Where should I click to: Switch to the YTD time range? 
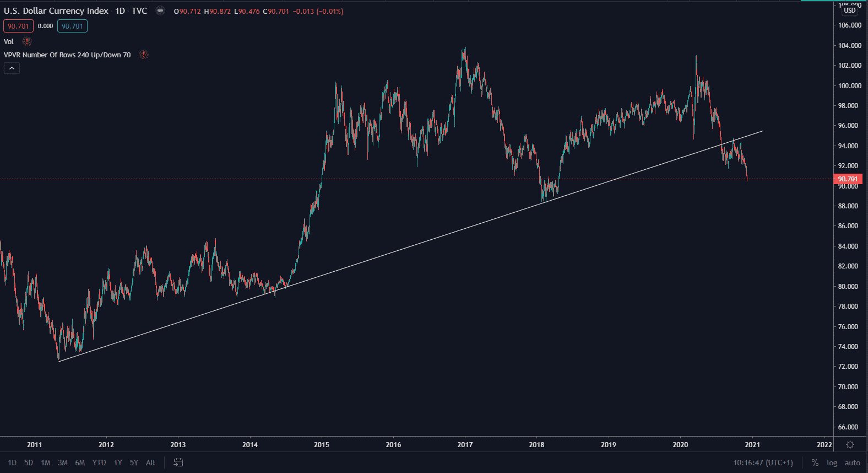[99, 463]
